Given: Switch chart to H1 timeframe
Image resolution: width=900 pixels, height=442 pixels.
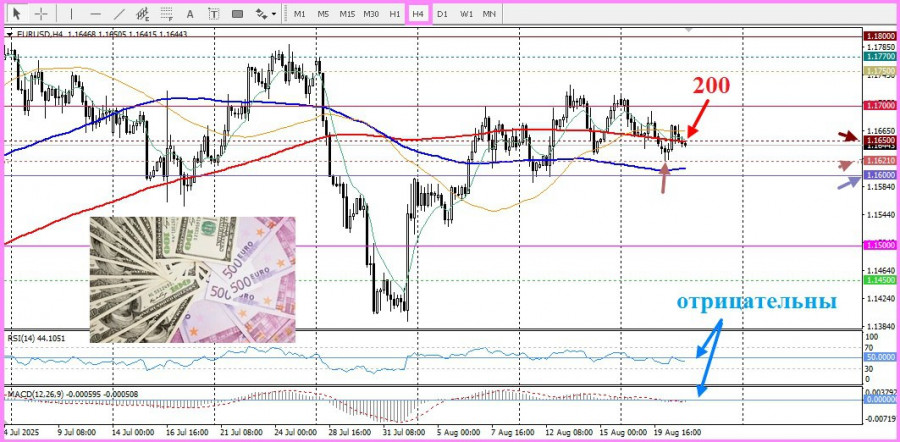Looking at the screenshot, I should [394, 14].
